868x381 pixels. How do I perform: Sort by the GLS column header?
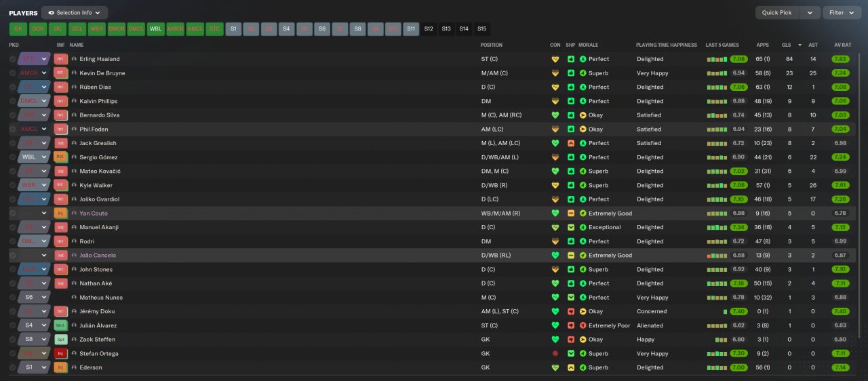pos(787,45)
